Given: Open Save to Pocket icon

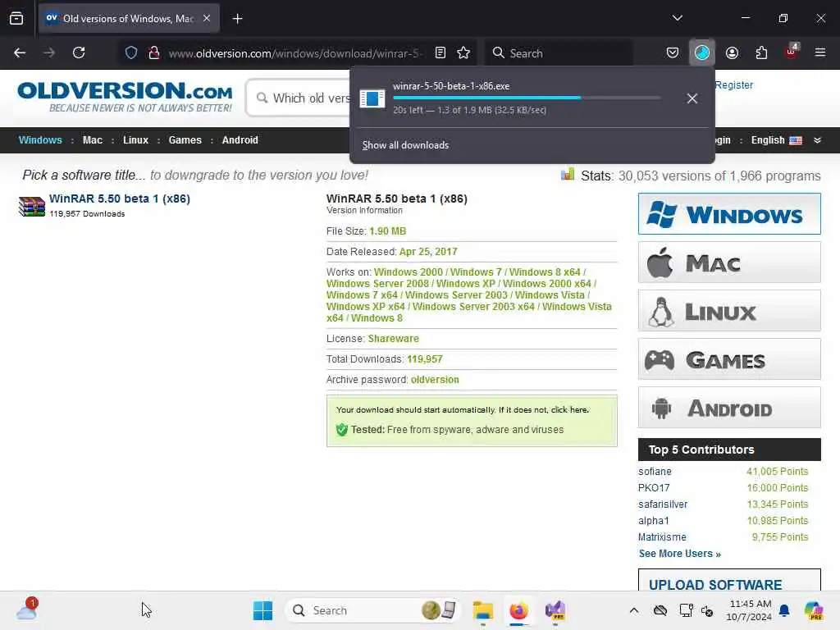Looking at the screenshot, I should 673,52.
